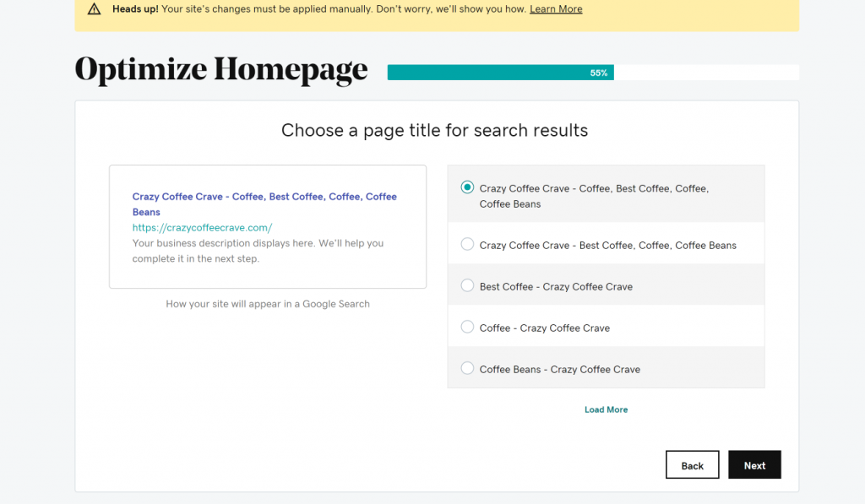The width and height of the screenshot is (865, 504).
Task: Select the first page title option row
Action: 606,195
